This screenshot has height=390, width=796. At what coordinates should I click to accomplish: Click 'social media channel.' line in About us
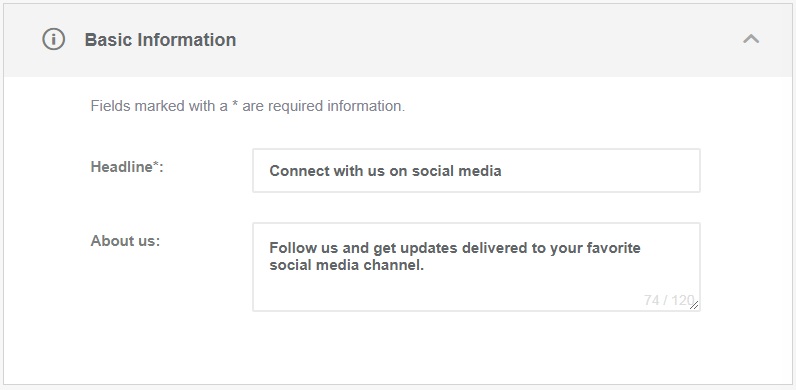coord(346,265)
